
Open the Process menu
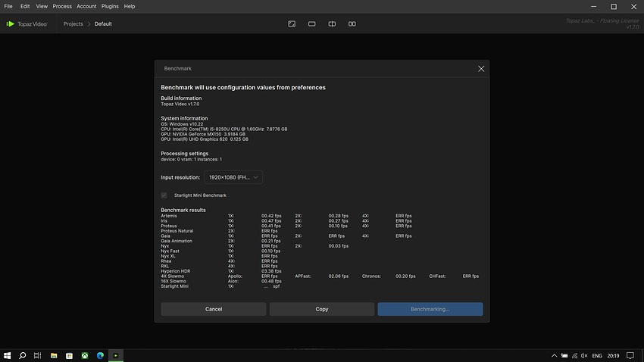pyautogui.click(x=62, y=6)
